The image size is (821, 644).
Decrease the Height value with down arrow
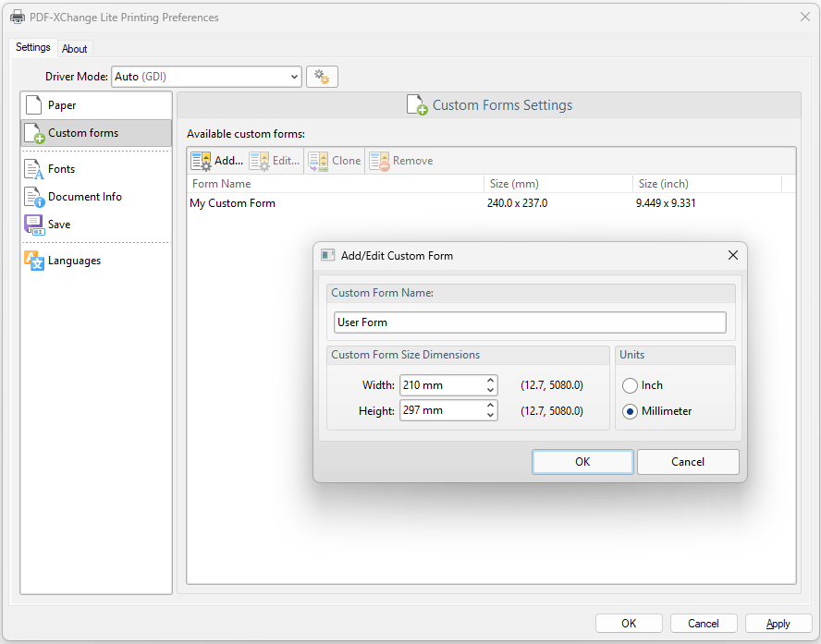490,415
